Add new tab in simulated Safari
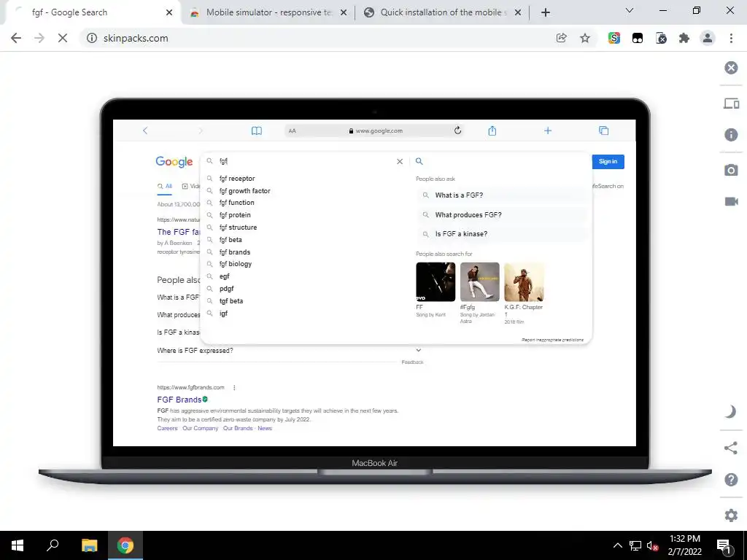Image resolution: width=747 pixels, height=560 pixels. pyautogui.click(x=548, y=131)
